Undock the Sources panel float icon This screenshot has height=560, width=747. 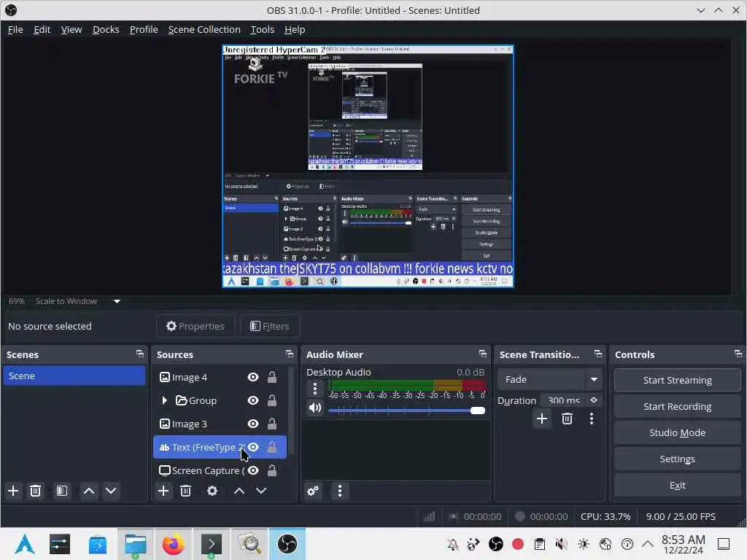289,354
